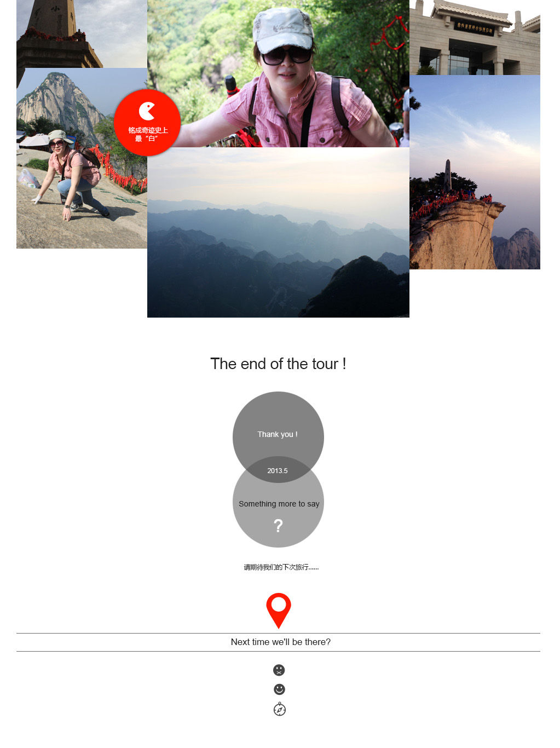Click the '2013.5' date overlap area
The width and height of the screenshot is (560, 748).
pyautogui.click(x=278, y=470)
